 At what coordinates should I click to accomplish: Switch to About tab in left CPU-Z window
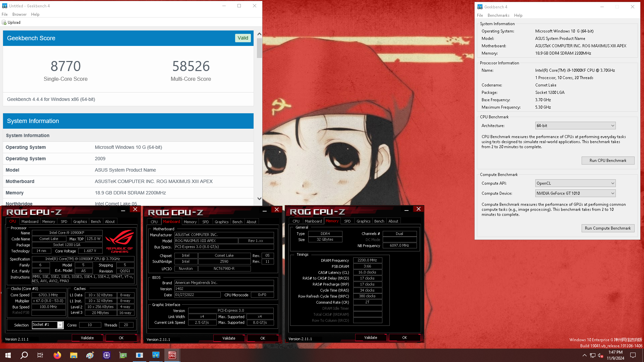tap(110, 222)
